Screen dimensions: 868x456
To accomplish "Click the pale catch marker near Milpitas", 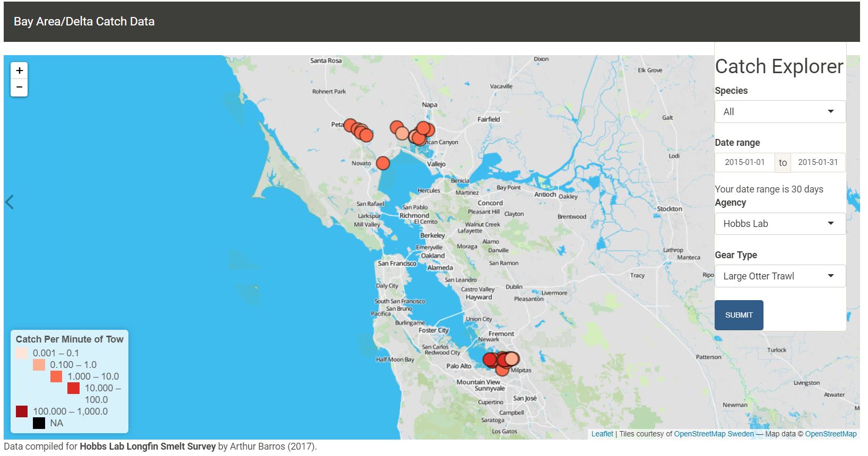I will 511,359.
